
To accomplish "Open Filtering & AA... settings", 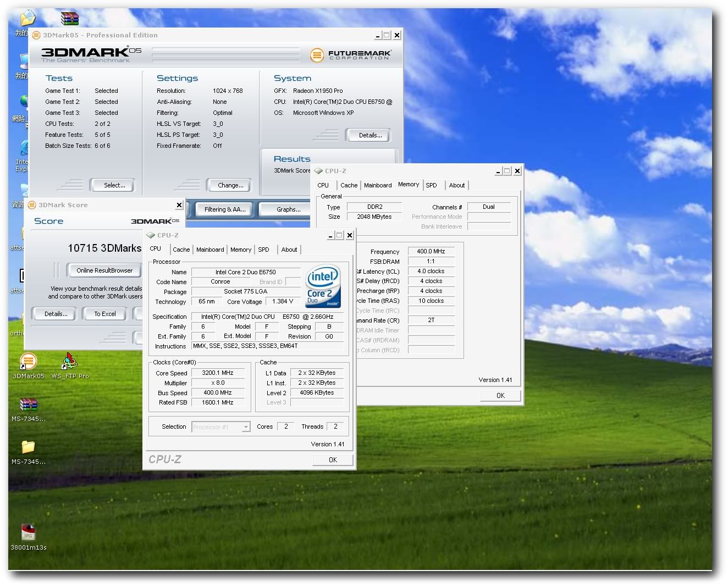I will [225, 209].
